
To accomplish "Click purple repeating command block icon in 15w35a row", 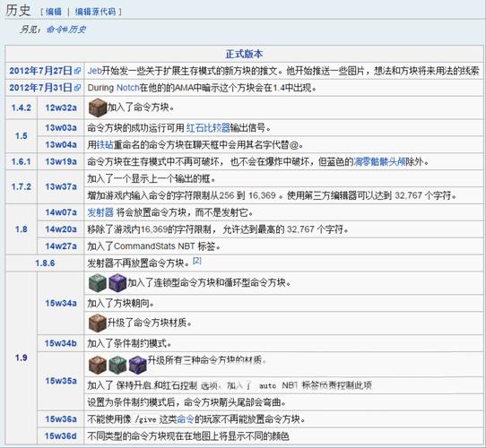I will 137,365.
